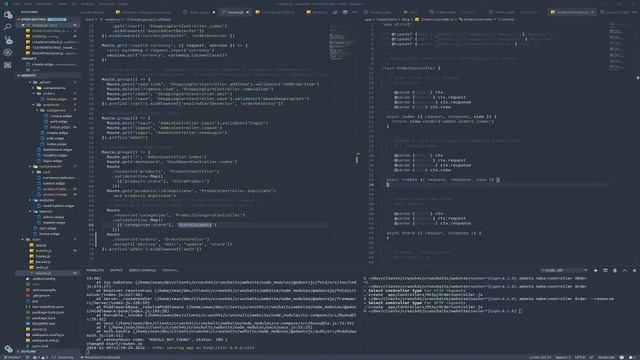Open package.json in the explorer

pyautogui.click(x=43, y=318)
